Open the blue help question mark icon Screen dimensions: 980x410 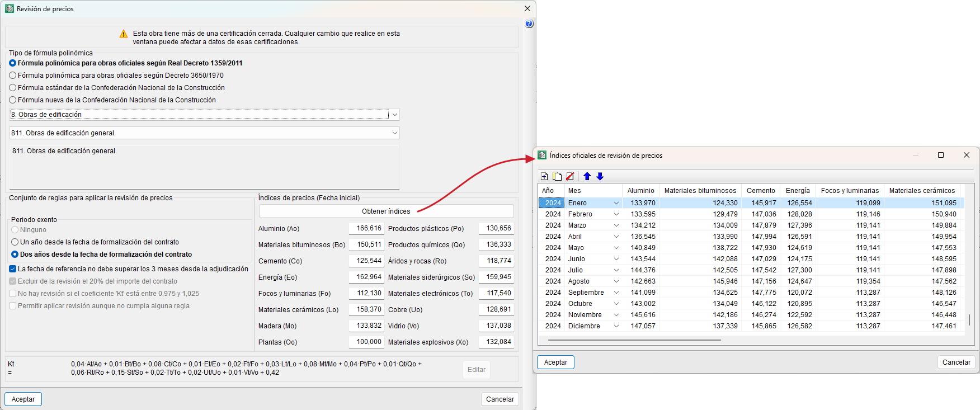click(529, 23)
